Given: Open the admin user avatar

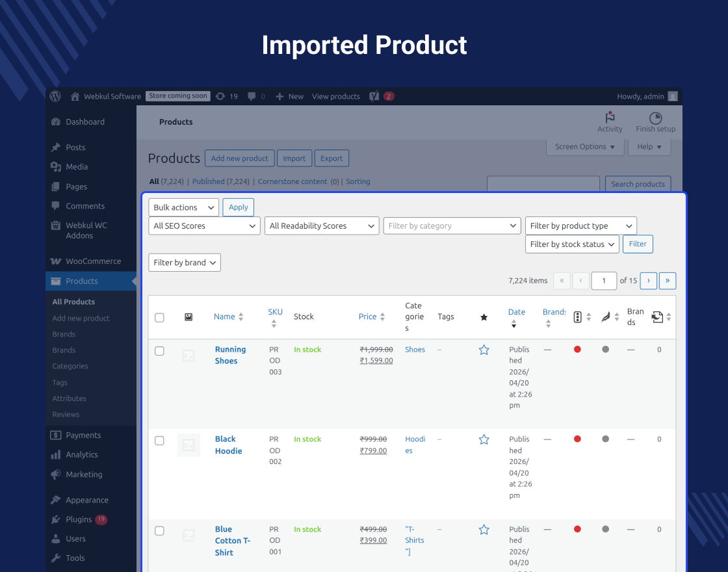Looking at the screenshot, I should pyautogui.click(x=672, y=96).
